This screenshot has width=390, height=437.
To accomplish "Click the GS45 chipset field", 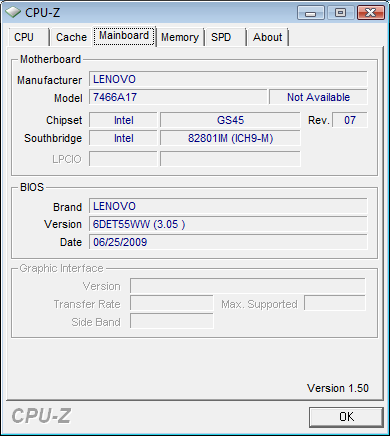I will click(230, 120).
